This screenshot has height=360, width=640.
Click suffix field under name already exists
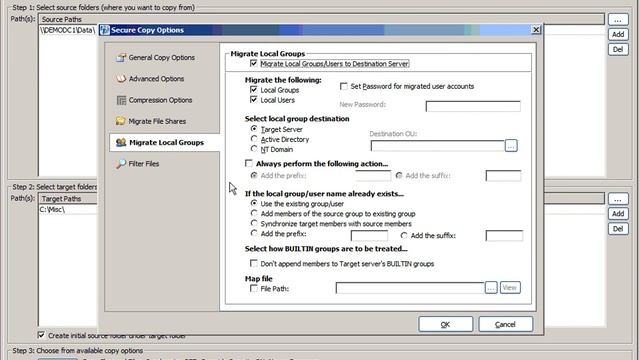point(504,236)
